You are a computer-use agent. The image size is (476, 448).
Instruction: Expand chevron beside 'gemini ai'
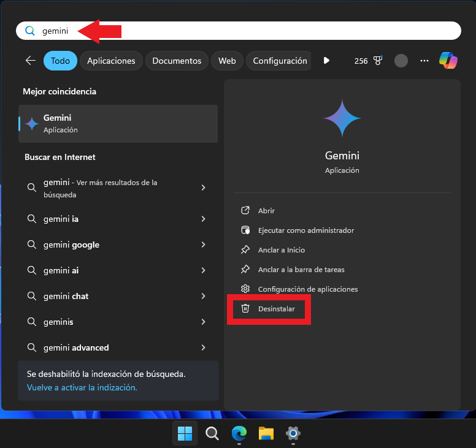(x=203, y=270)
